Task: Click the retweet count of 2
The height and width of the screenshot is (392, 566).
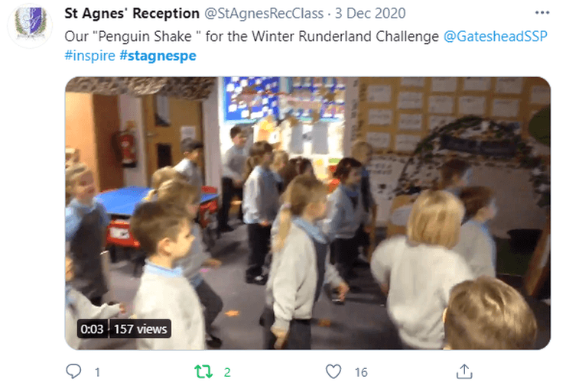Action: [227, 372]
